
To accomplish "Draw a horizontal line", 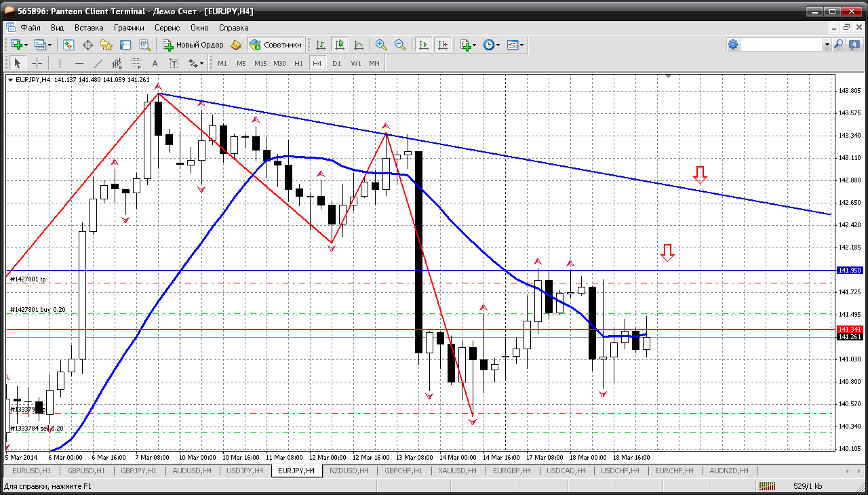I will (79, 63).
